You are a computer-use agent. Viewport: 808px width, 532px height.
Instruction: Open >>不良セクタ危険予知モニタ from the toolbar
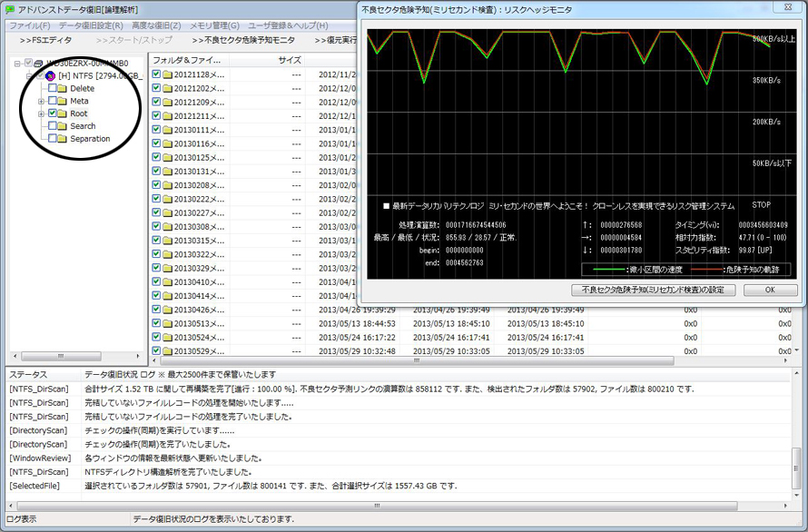click(x=243, y=40)
